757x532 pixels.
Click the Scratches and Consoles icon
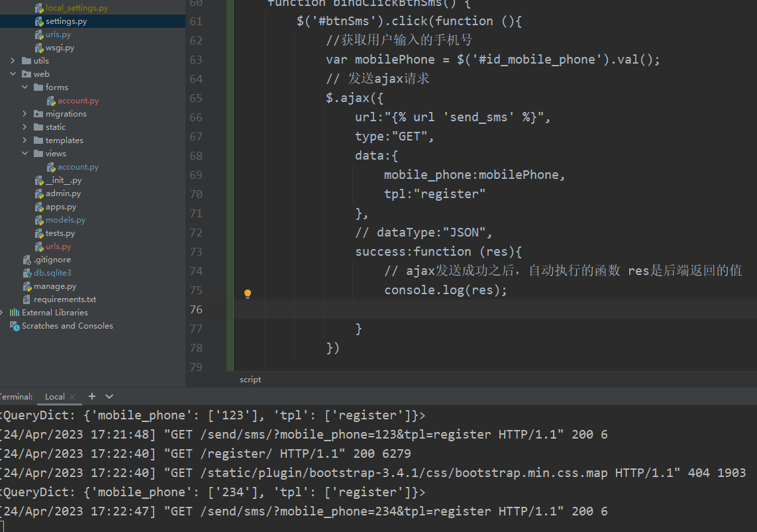pos(15,327)
